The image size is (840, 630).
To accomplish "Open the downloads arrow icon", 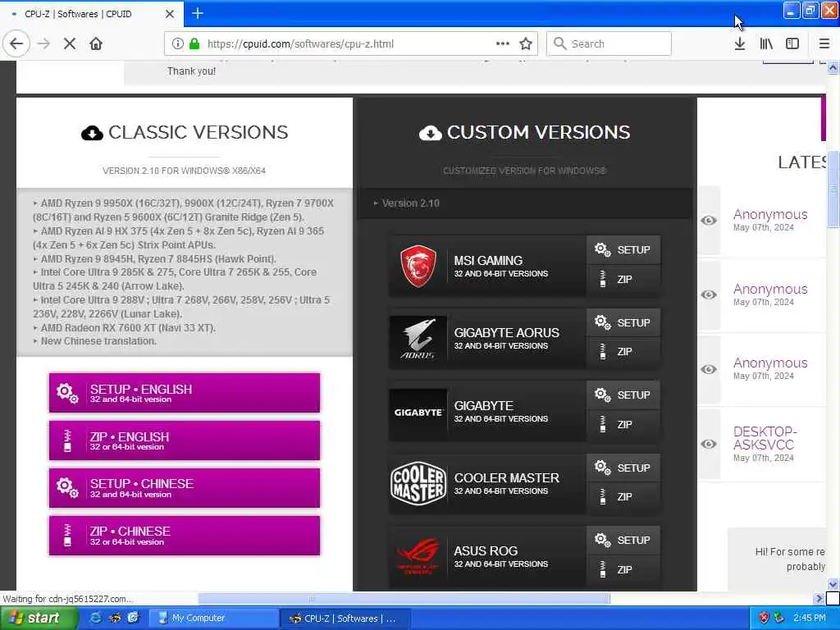I will click(x=740, y=43).
